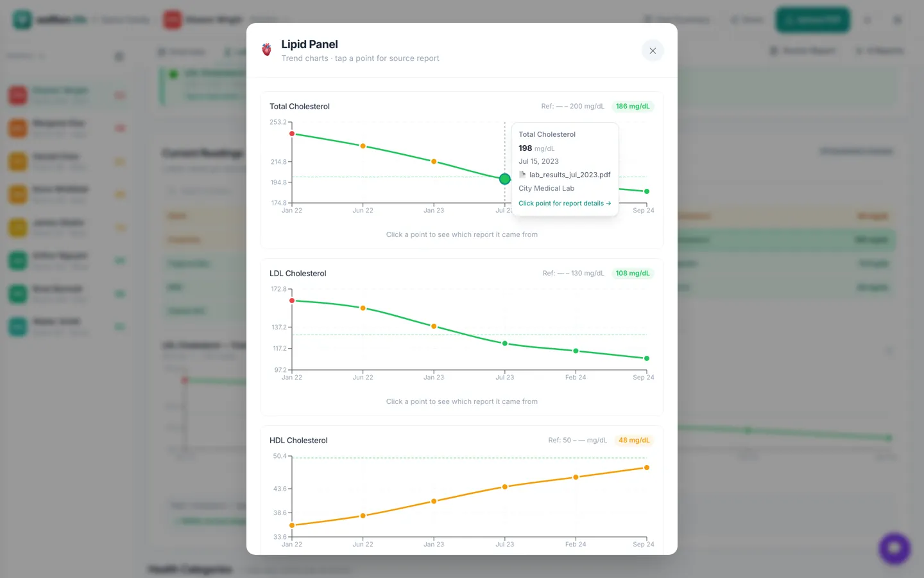The image size is (924, 578).
Task: Follow the 'Click point for report details' link
Action: click(565, 204)
